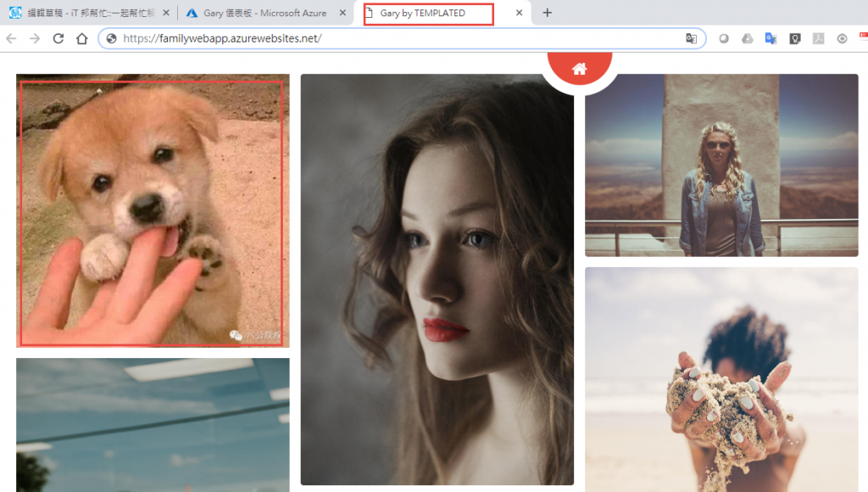The height and width of the screenshot is (492, 868).
Task: Open the blue sky photo thumbnail
Action: [x=153, y=425]
